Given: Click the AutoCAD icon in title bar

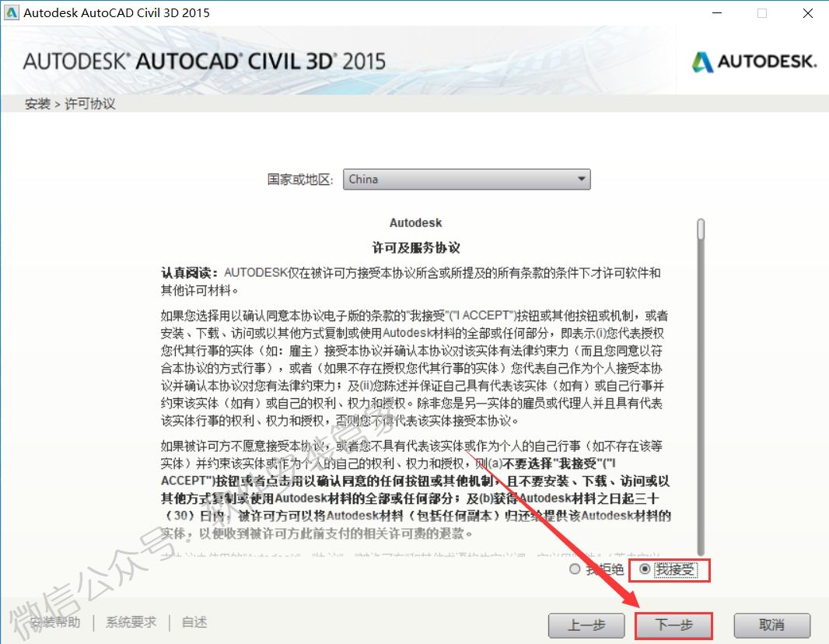Looking at the screenshot, I should pos(11,12).
